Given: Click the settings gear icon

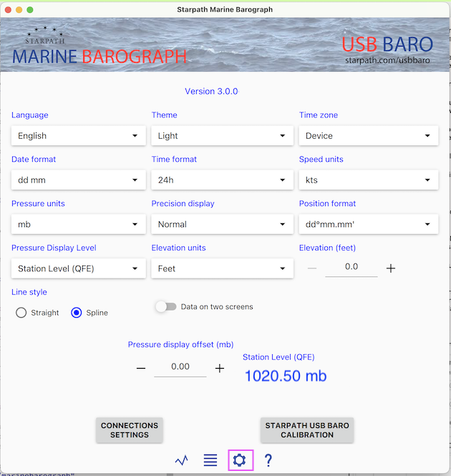Looking at the screenshot, I should (239, 460).
